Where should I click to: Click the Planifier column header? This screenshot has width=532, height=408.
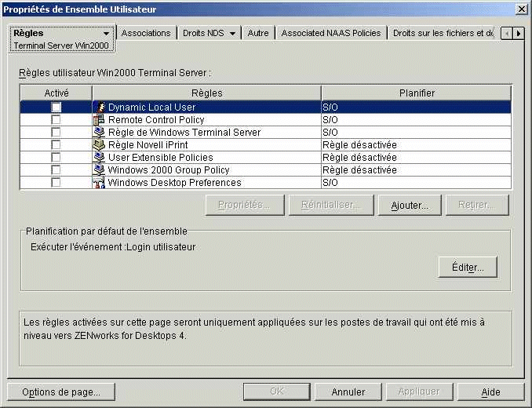(417, 93)
